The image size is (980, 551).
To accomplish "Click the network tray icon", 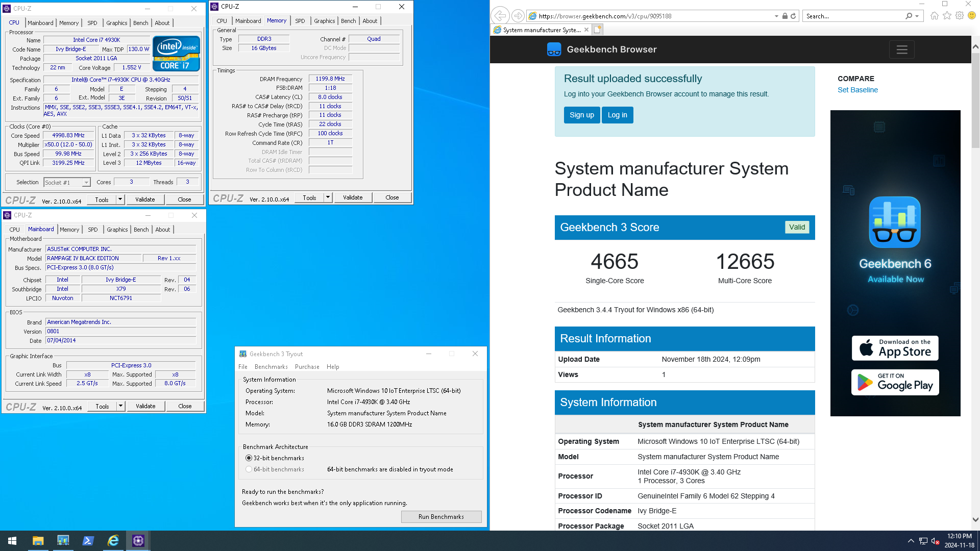I will (923, 541).
